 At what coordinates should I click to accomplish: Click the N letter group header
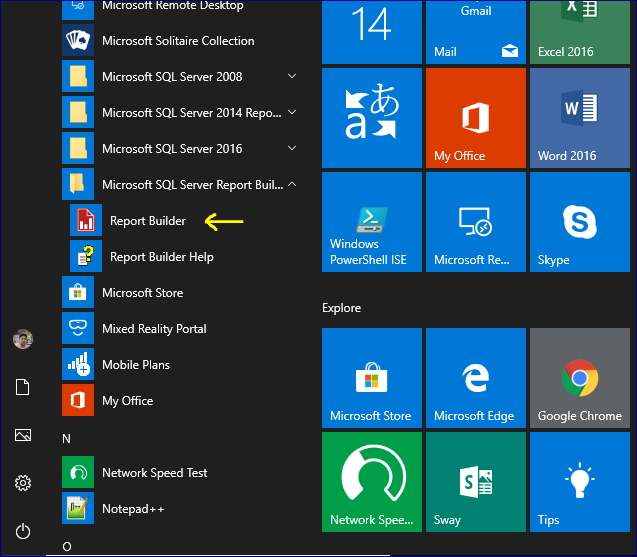coord(66,439)
